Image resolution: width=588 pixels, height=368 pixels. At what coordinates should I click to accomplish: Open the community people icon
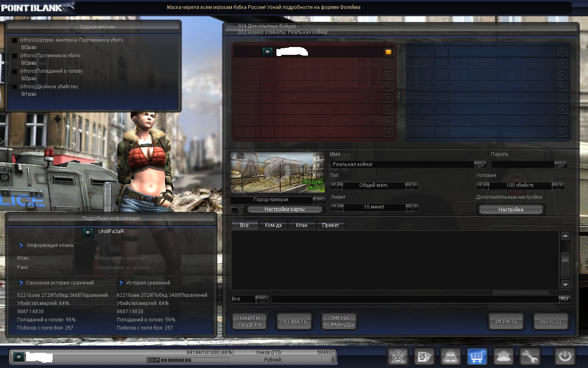(x=503, y=357)
